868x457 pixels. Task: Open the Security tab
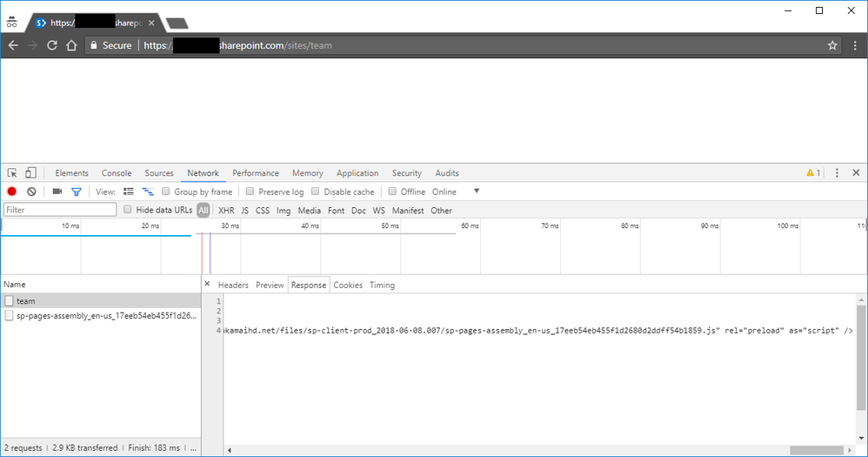pos(406,173)
